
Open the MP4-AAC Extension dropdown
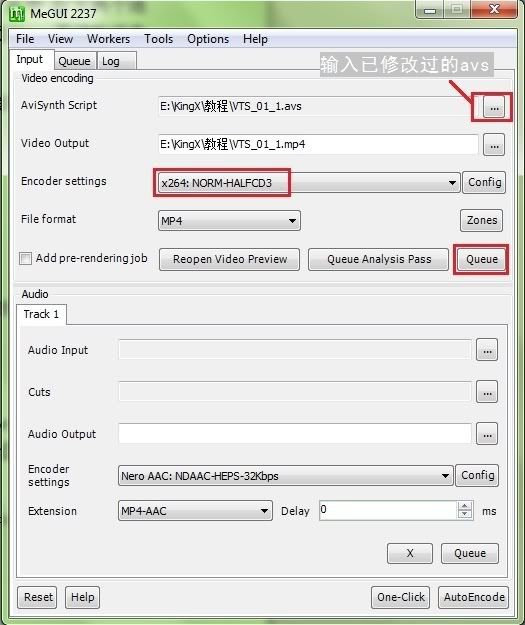point(264,511)
